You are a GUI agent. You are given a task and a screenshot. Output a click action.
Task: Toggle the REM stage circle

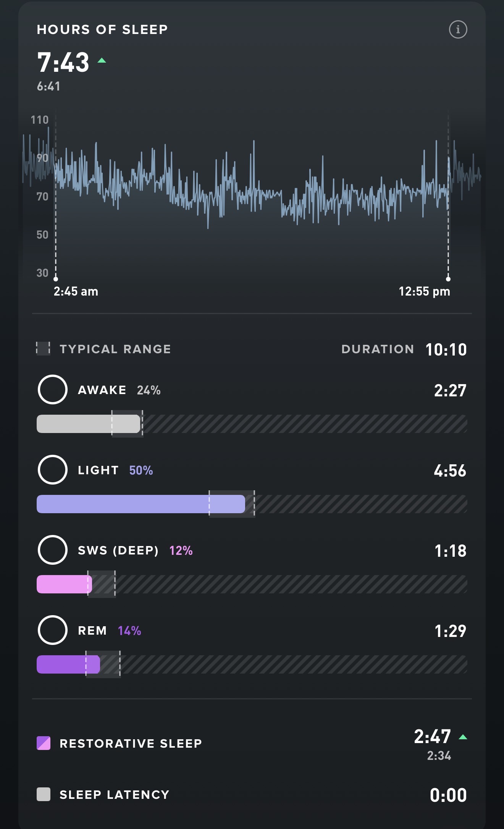53,630
